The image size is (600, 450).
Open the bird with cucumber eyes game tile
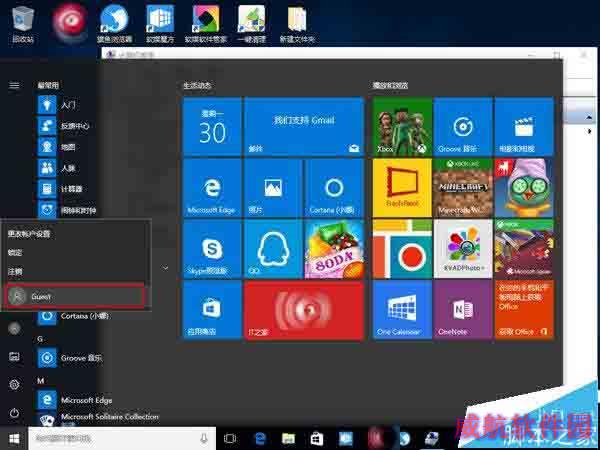(x=524, y=188)
